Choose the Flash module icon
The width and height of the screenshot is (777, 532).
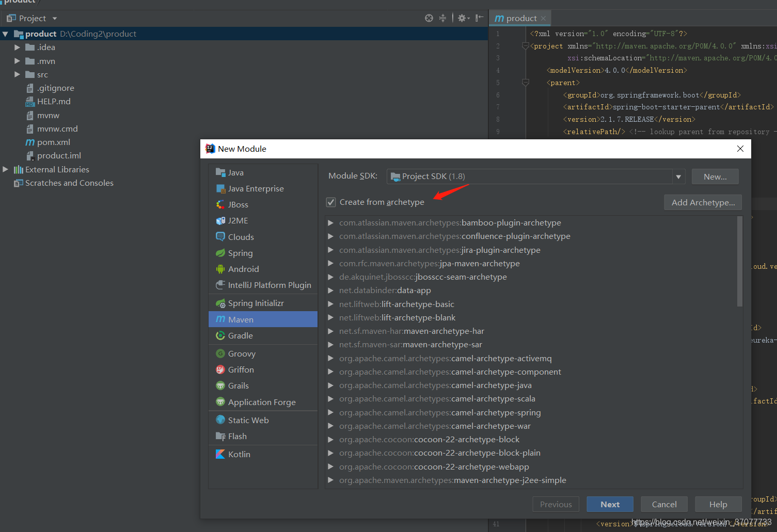click(220, 436)
